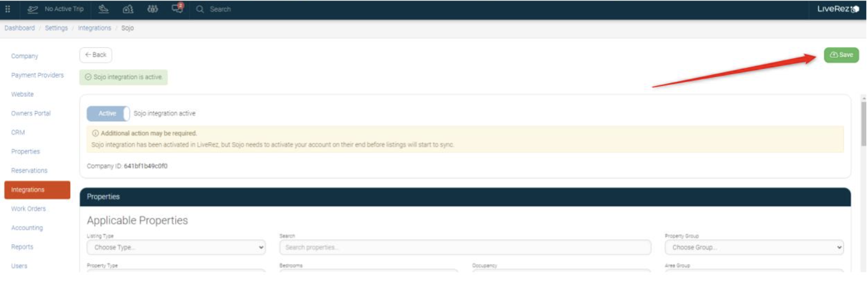Viewport: 868px width, 291px height.
Task: Go to Work Orders settings
Action: click(29, 209)
